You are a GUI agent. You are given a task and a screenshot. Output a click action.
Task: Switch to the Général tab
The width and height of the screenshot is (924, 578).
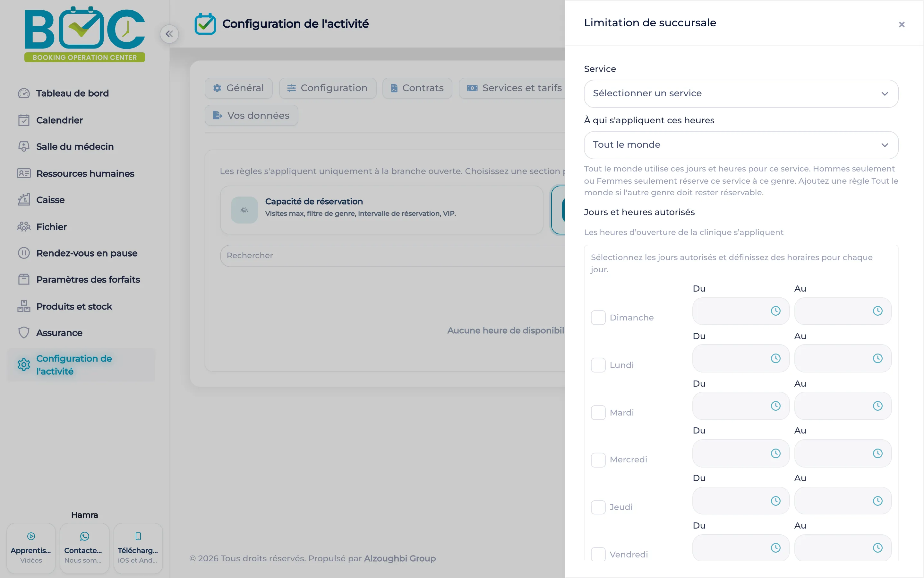(239, 88)
